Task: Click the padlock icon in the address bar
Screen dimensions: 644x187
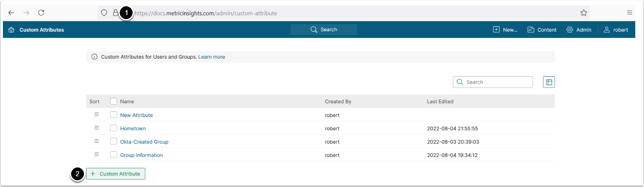Action: pos(116,13)
